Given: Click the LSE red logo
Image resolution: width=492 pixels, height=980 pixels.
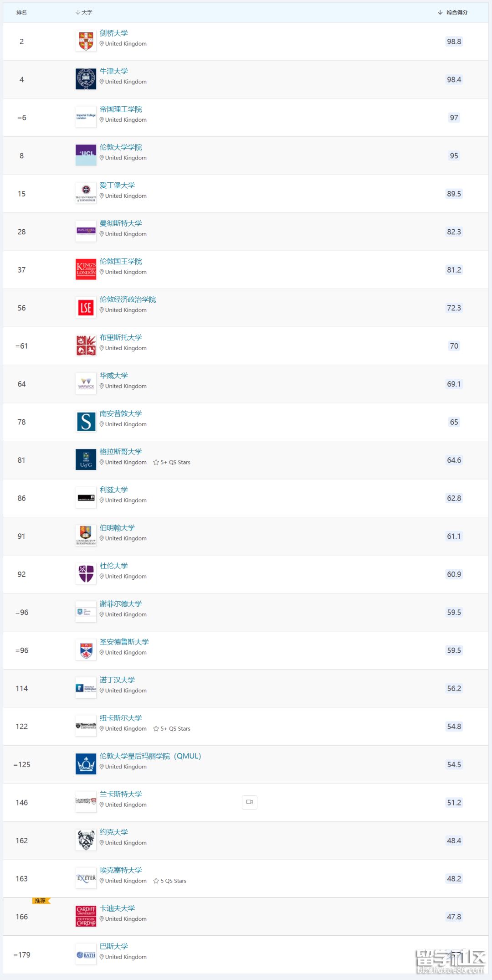Looking at the screenshot, I should [x=86, y=307].
